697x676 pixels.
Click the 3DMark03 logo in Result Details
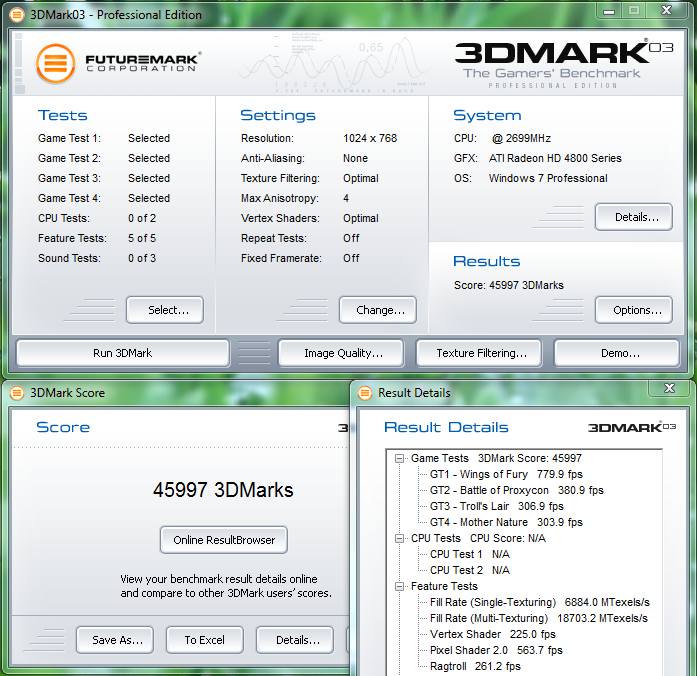(632, 427)
